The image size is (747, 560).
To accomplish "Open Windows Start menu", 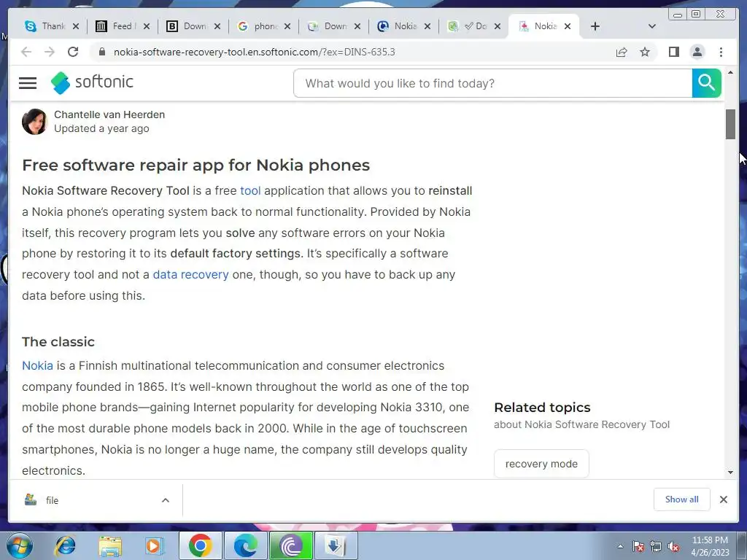I will [x=20, y=545].
